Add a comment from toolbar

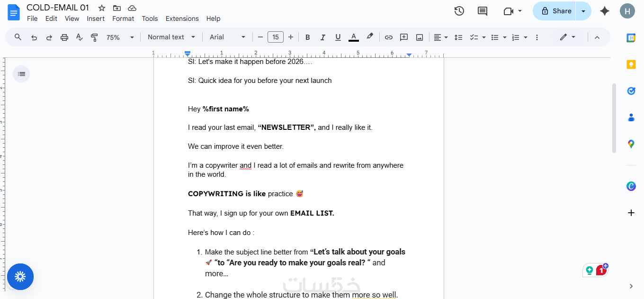pos(404,37)
